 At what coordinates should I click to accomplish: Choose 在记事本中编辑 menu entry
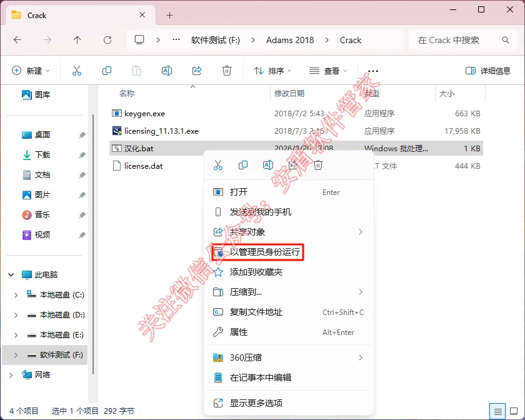point(289,377)
